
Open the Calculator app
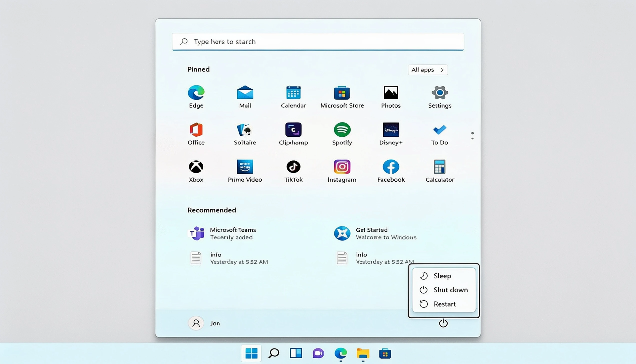440,171
